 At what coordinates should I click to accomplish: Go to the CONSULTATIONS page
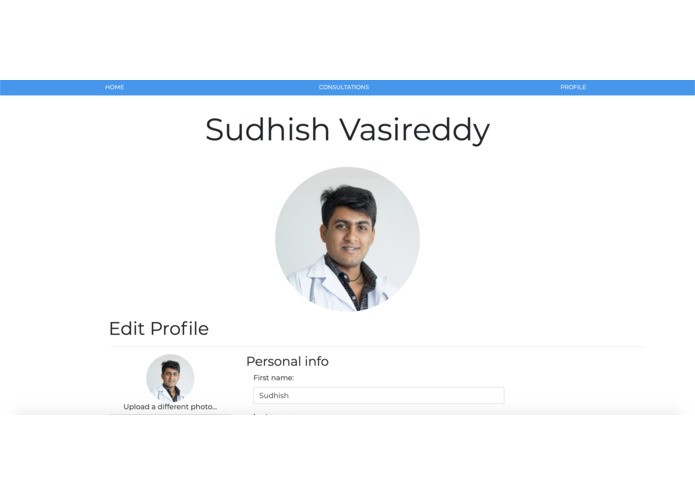pyautogui.click(x=344, y=87)
